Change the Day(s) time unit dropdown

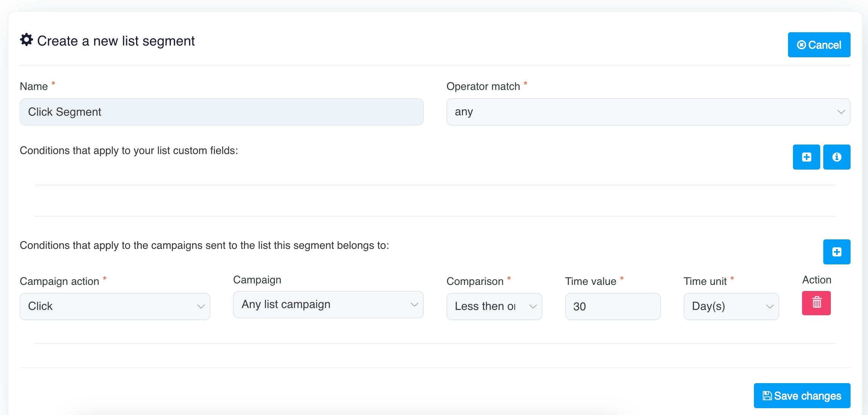pos(731,307)
